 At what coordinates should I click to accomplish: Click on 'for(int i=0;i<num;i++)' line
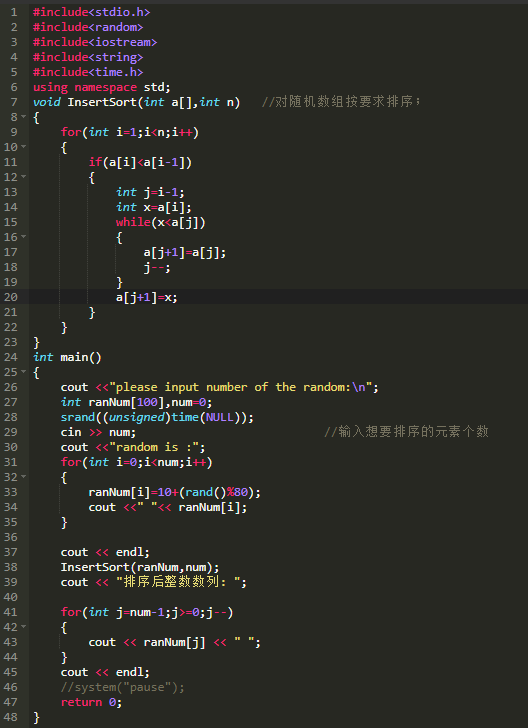pyautogui.click(x=137, y=462)
